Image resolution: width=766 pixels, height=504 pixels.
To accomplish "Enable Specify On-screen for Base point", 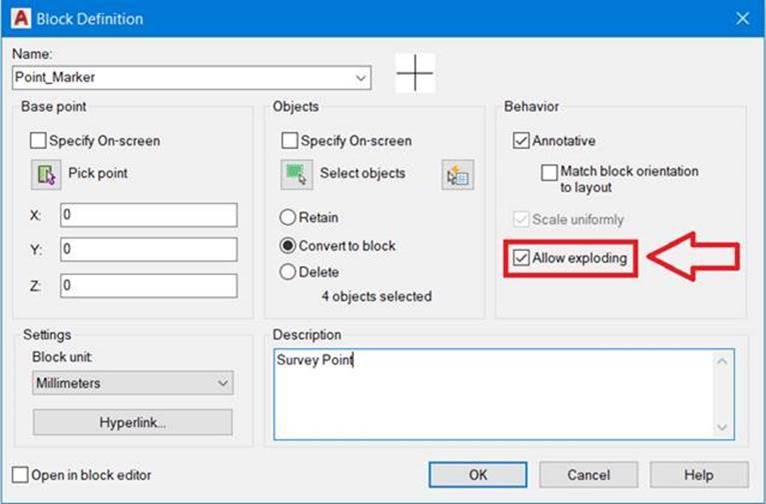I will (x=39, y=141).
